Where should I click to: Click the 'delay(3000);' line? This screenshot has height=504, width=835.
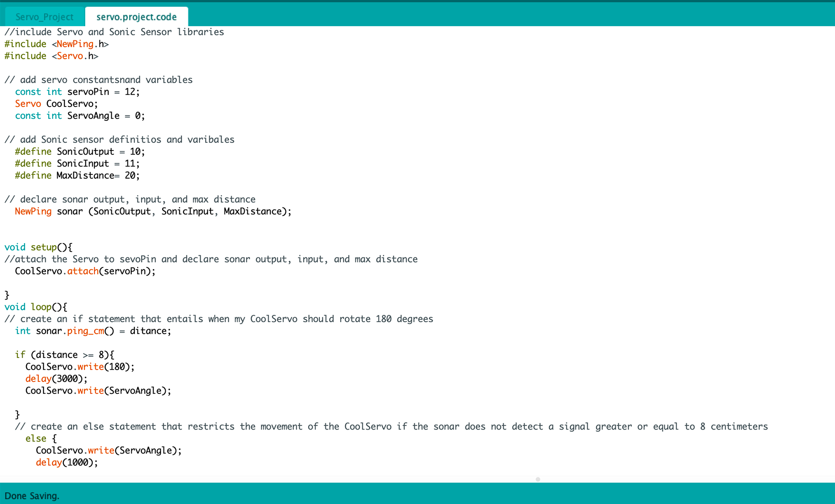[x=57, y=379]
